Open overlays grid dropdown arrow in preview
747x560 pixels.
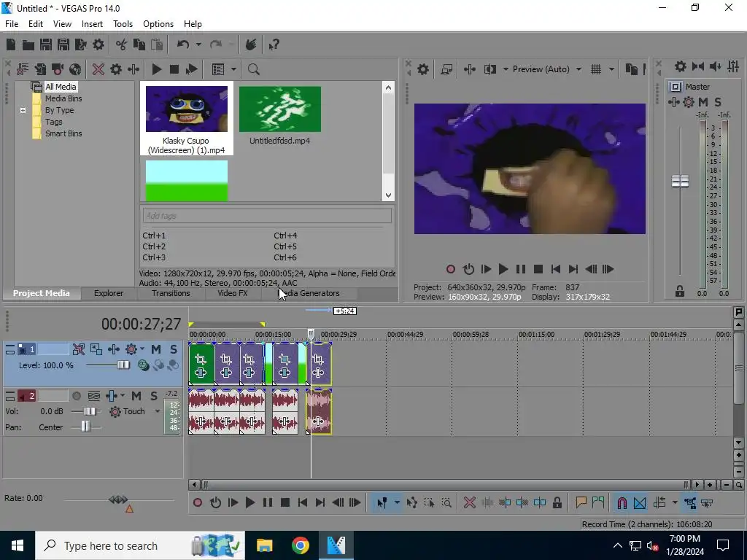click(x=611, y=69)
